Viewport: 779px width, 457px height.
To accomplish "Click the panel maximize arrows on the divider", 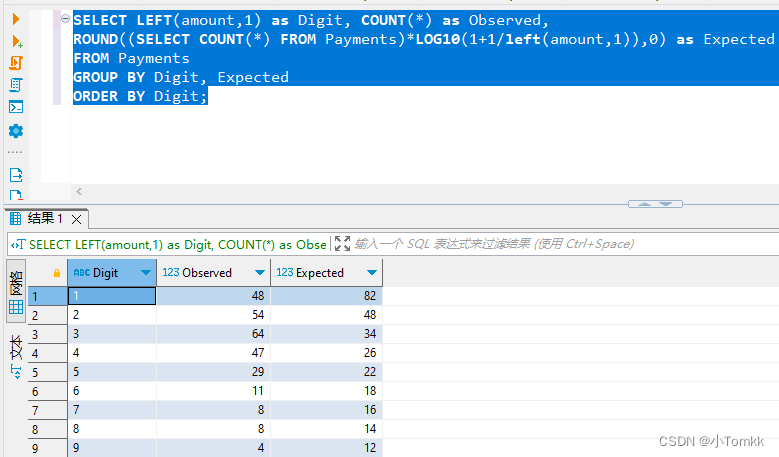I will click(x=655, y=204).
